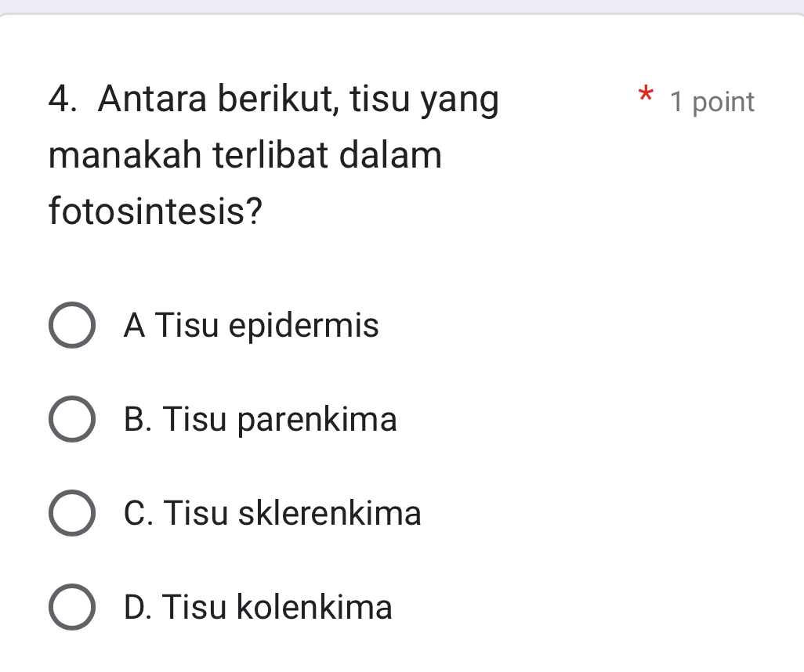Click the radio circle beside Tisu parenkima
The image size is (804, 672).
coord(72,420)
